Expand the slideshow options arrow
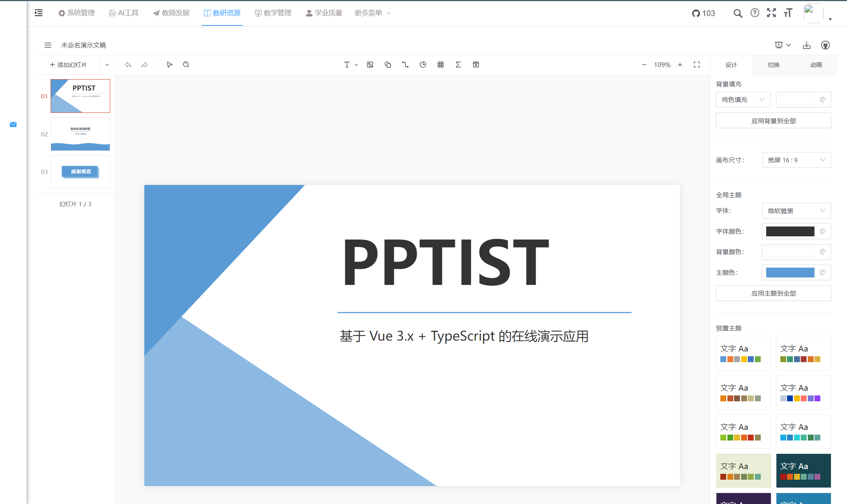847x504 pixels. tap(789, 45)
